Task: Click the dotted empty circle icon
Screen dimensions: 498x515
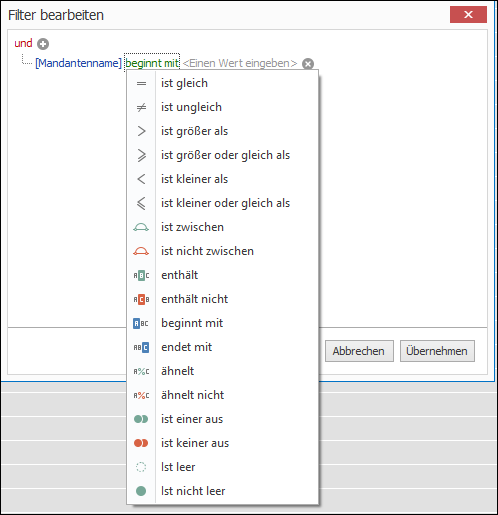Action: click(141, 467)
